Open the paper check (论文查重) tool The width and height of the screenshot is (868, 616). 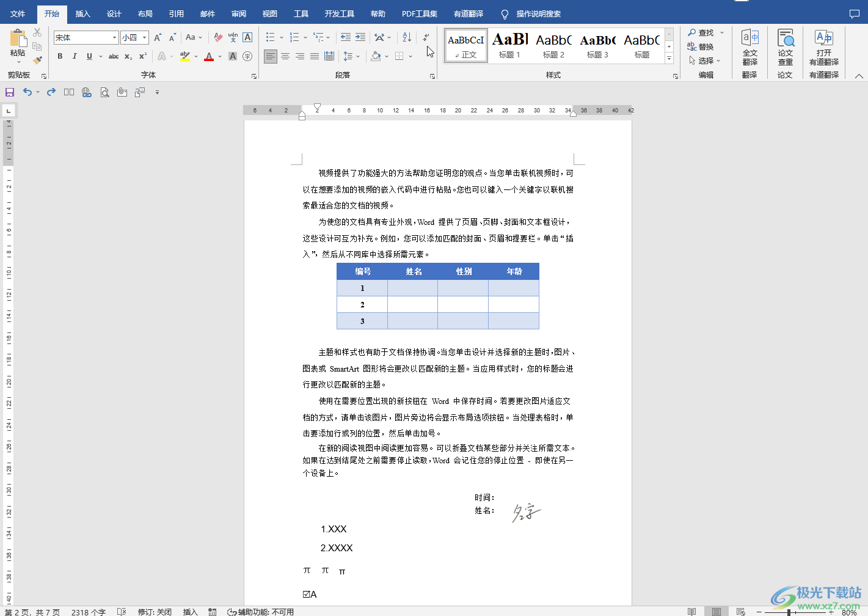[785, 48]
